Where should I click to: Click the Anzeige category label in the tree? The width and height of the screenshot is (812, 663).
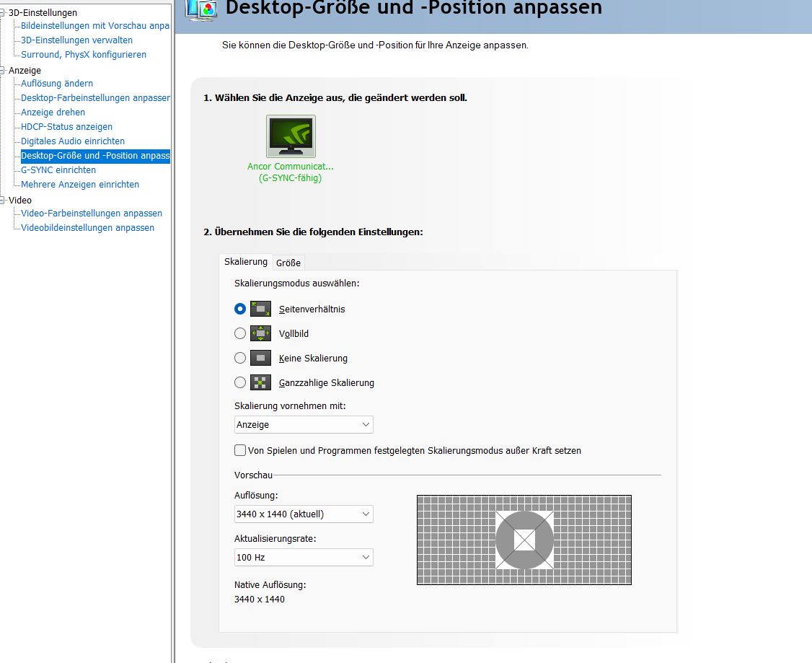[25, 70]
